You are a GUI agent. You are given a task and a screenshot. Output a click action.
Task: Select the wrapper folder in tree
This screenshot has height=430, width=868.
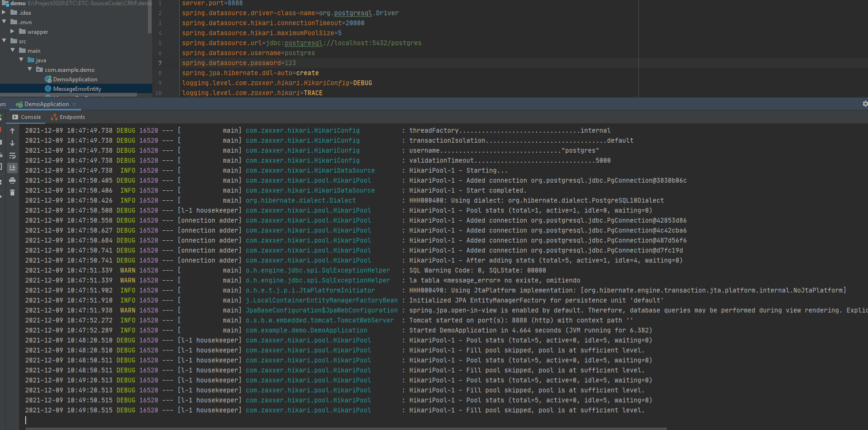point(38,32)
